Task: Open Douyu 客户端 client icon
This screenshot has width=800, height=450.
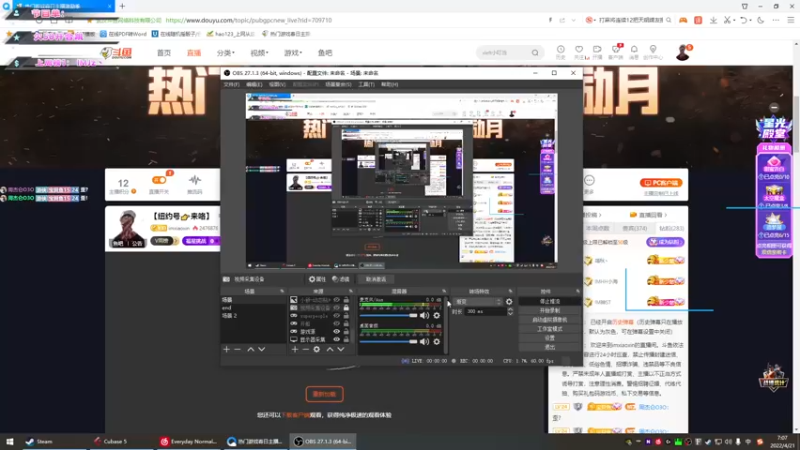Action: [x=616, y=52]
